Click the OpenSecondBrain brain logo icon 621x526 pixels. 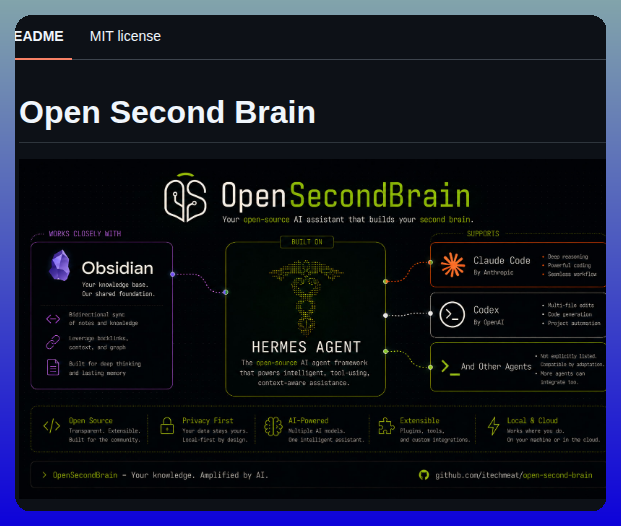(x=185, y=197)
